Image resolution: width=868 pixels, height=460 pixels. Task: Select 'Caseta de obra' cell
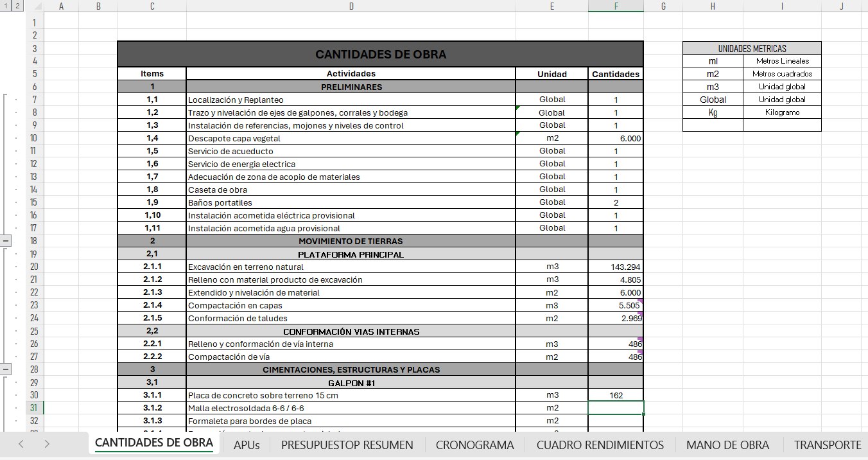click(x=351, y=190)
